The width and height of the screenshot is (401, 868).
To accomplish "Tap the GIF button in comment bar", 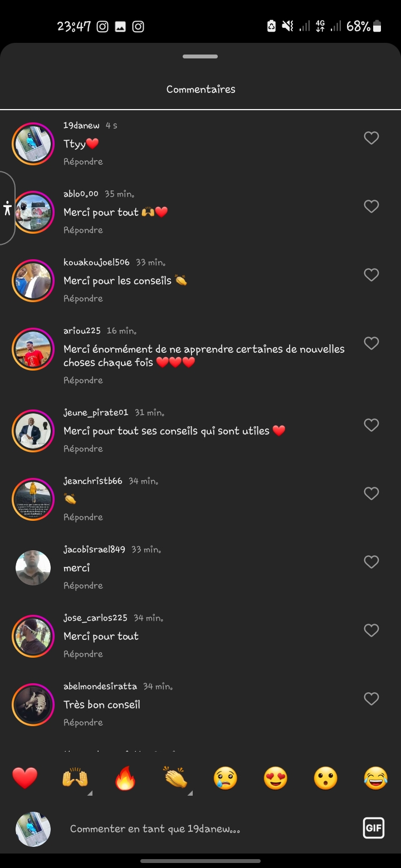I will [373, 828].
